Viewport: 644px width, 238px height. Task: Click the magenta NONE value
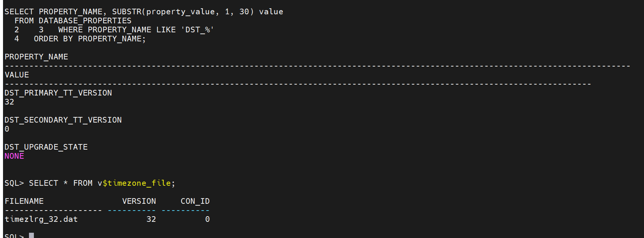(14, 156)
